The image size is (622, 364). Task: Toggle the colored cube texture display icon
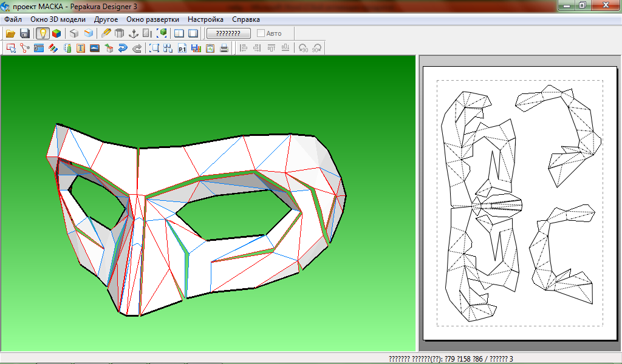[x=56, y=33]
